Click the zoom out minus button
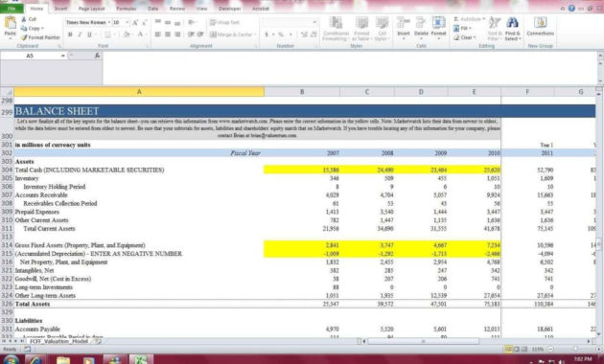The height and width of the screenshot is (364, 604). (550, 349)
